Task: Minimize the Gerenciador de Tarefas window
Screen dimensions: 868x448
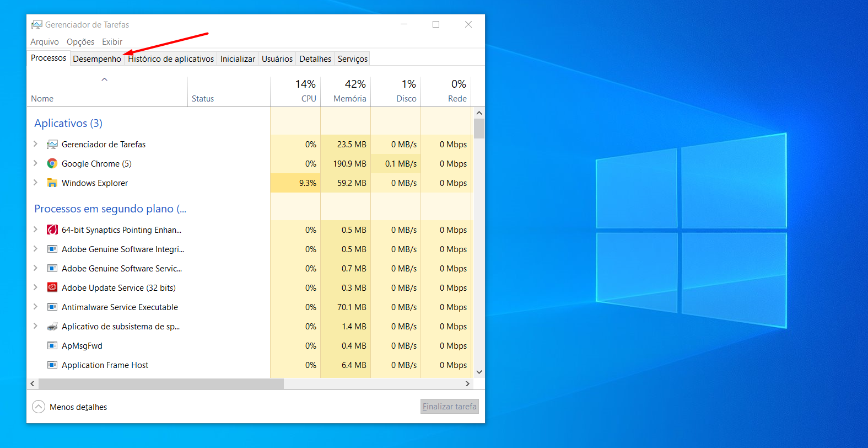Action: [404, 24]
